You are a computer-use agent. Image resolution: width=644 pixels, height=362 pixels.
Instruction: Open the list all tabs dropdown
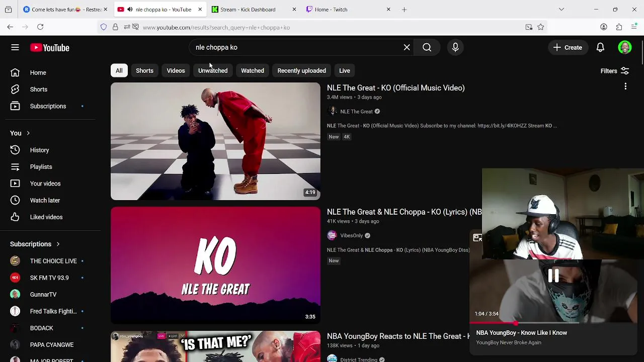pos(561,10)
